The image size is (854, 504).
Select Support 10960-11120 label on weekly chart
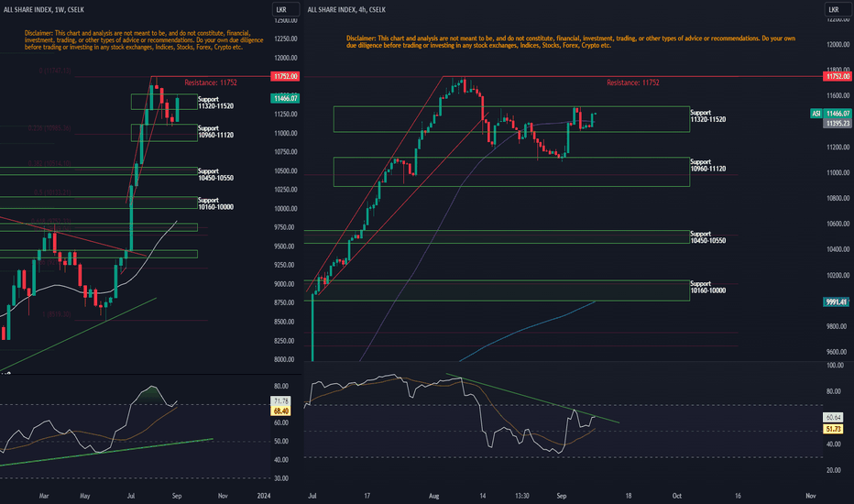pos(215,131)
